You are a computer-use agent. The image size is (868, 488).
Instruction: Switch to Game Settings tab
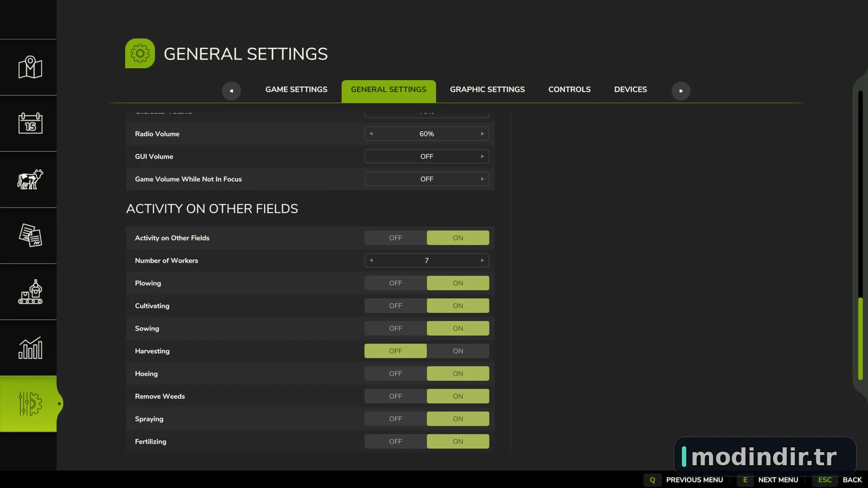tap(296, 89)
